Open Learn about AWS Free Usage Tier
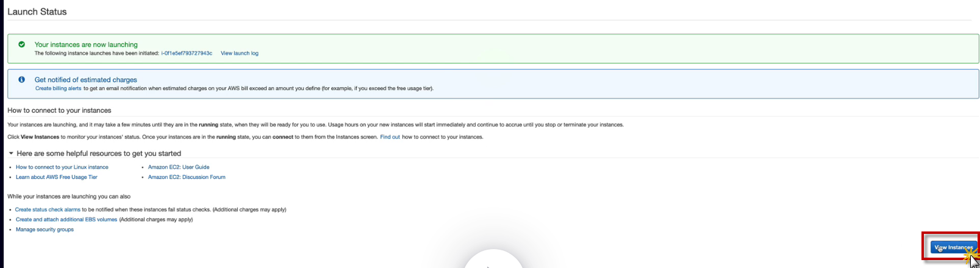The width and height of the screenshot is (980, 268). [57, 177]
